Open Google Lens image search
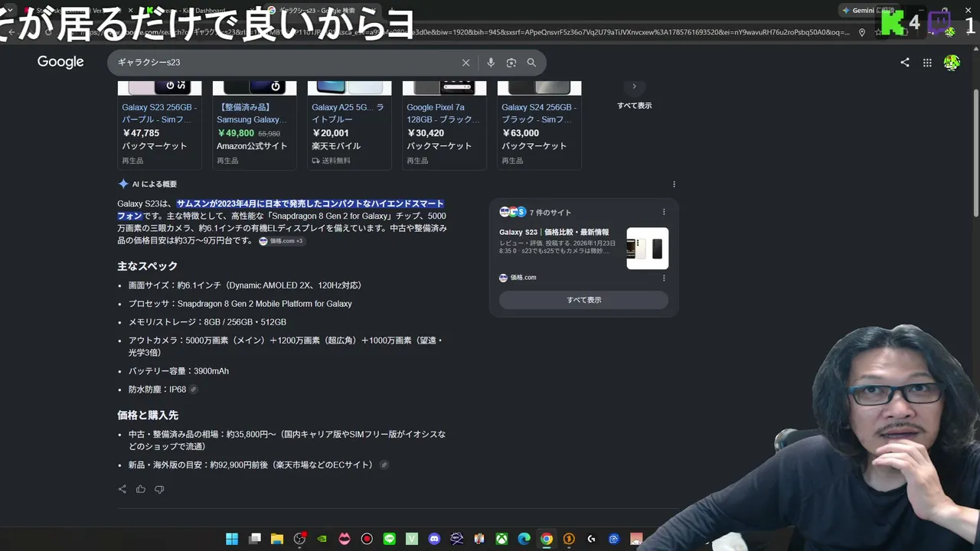The height and width of the screenshot is (551, 980). (x=511, y=63)
